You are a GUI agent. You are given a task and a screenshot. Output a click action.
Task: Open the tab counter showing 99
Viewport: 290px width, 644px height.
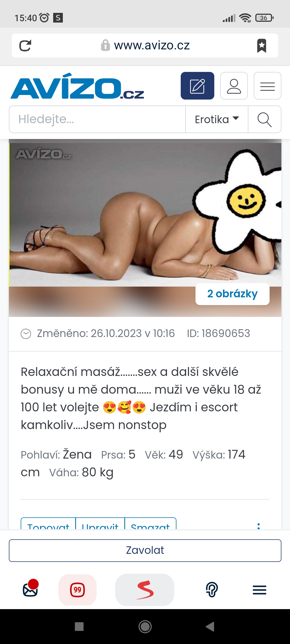pos(77,590)
